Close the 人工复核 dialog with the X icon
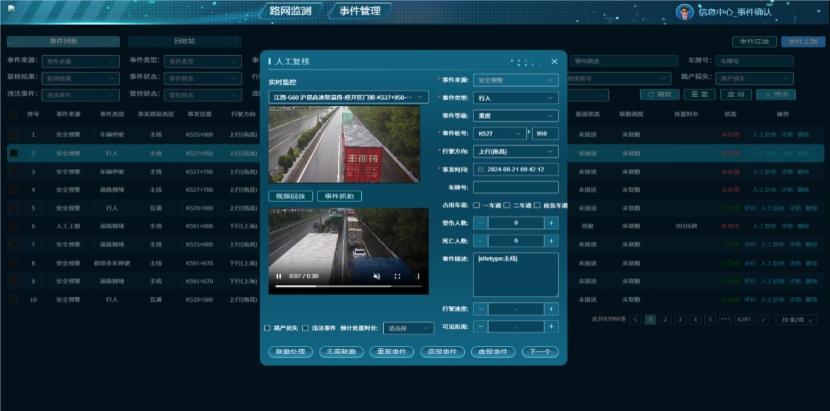 pyautogui.click(x=554, y=61)
